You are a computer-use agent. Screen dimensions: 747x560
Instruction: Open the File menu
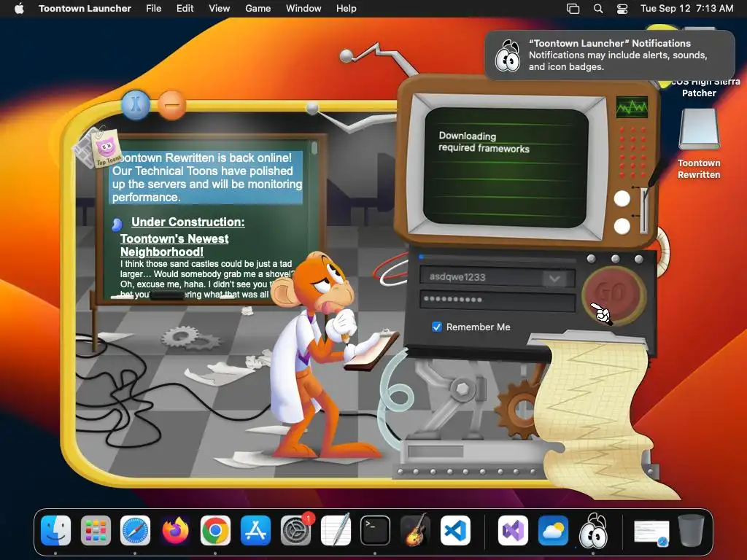[x=153, y=8]
